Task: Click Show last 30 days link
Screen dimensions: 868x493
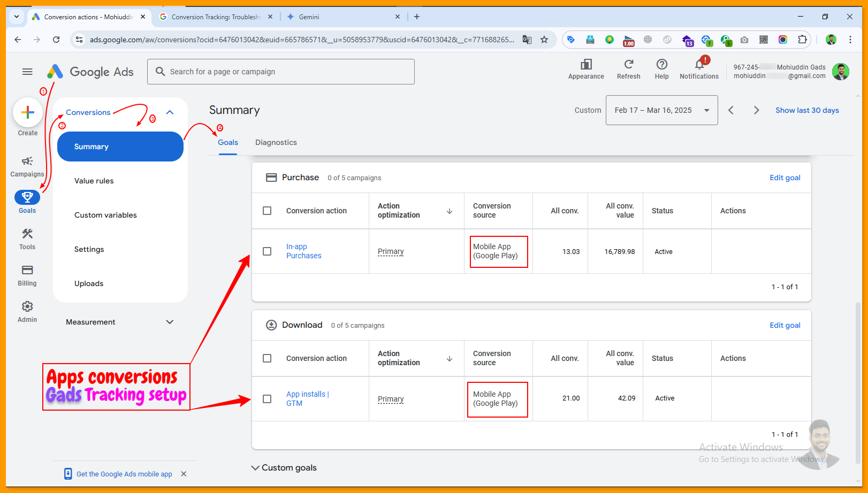Action: [x=807, y=110]
